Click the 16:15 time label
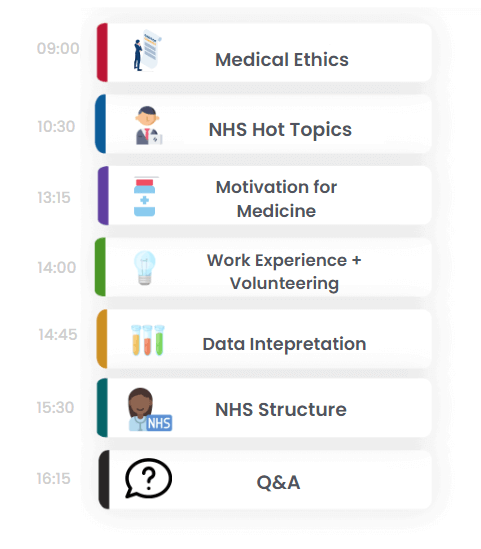The image size is (481, 549). point(54,478)
